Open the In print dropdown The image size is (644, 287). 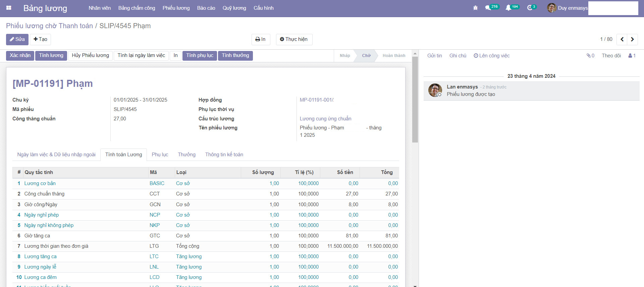(261, 40)
